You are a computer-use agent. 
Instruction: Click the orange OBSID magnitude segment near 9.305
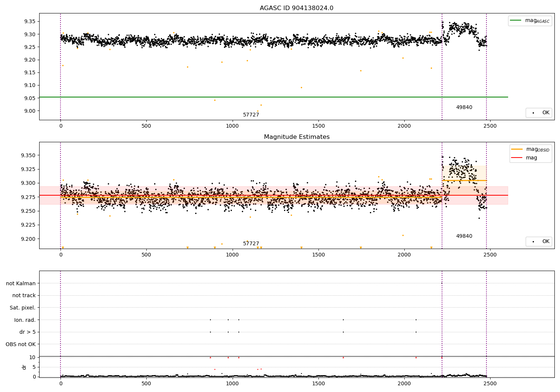click(464, 181)
